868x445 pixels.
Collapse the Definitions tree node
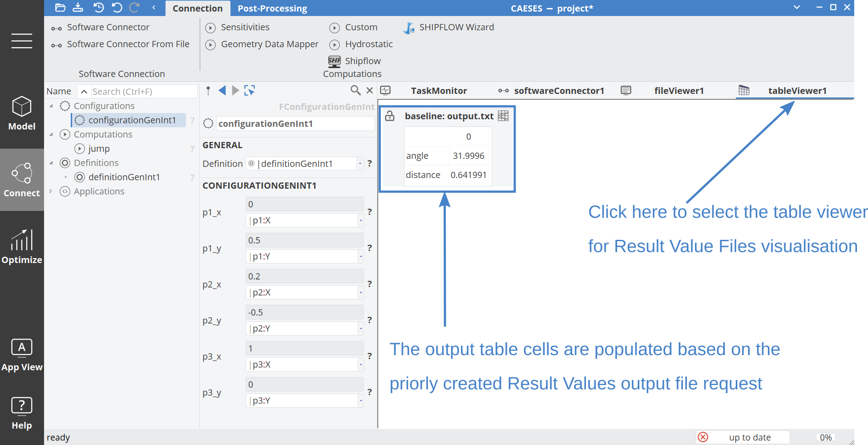coord(51,163)
